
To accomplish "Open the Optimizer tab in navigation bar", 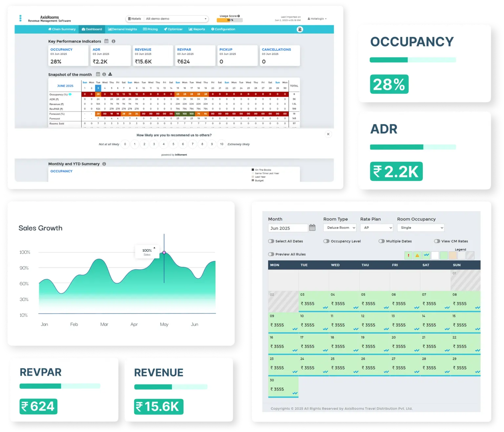I will click(x=173, y=29).
